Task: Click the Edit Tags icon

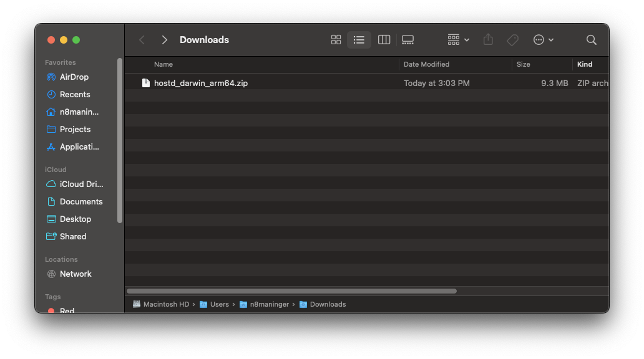Action: click(512, 40)
